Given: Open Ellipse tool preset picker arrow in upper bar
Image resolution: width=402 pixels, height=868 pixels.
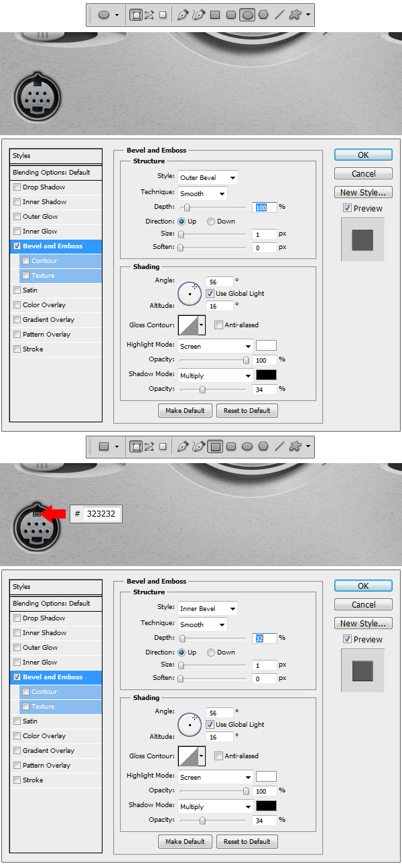Looking at the screenshot, I should click(x=117, y=15).
